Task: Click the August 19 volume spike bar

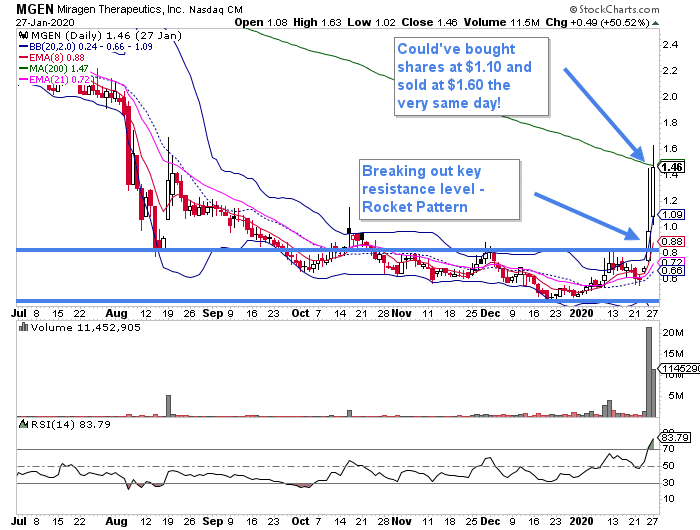Action: (168, 406)
